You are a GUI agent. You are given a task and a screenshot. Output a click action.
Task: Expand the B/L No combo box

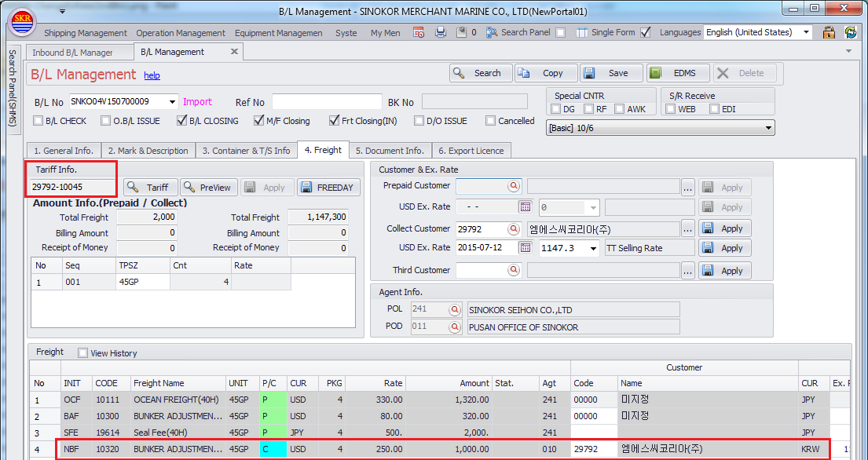coord(172,102)
